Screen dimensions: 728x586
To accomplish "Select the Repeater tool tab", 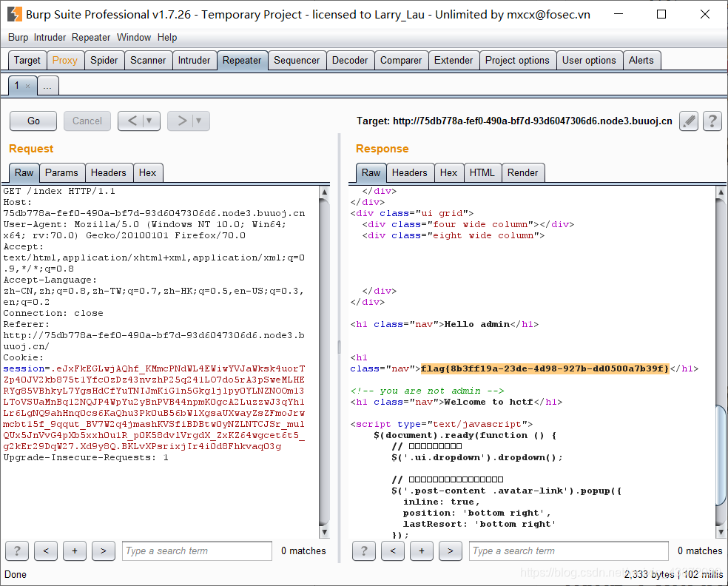I will tap(243, 61).
